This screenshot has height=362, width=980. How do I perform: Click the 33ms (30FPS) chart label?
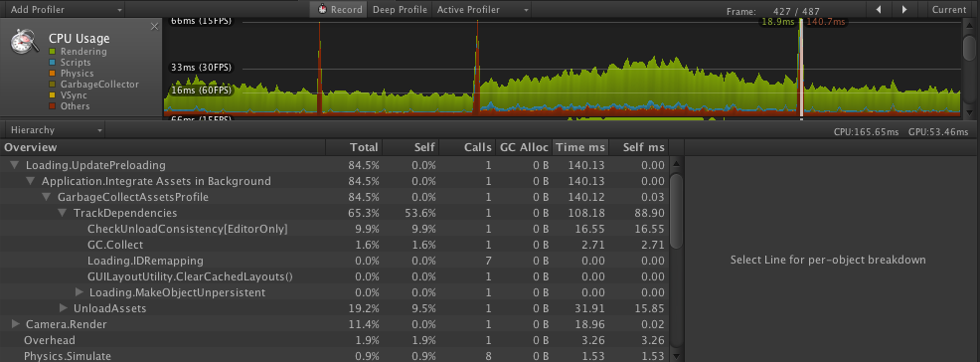pos(200,68)
